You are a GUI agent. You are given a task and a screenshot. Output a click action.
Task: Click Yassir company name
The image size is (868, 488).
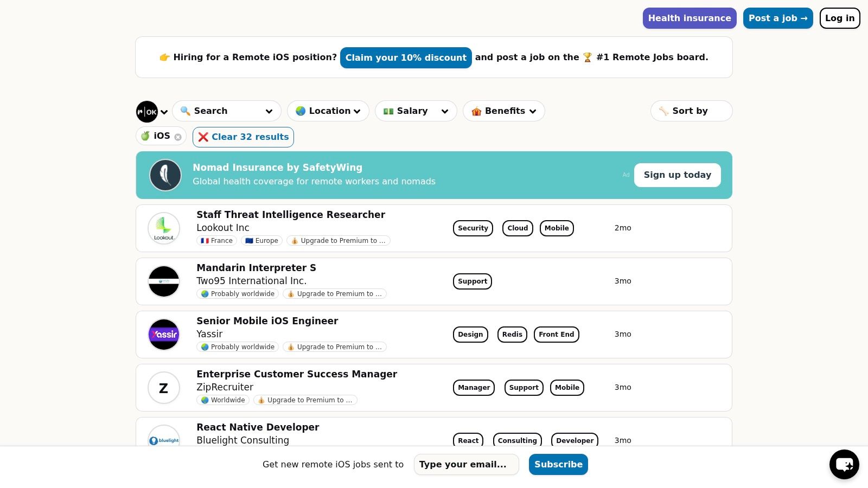pos(209,334)
